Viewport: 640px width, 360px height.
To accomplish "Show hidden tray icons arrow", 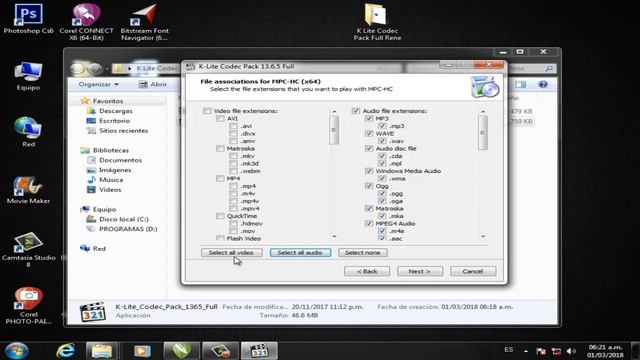I will pos(526,351).
